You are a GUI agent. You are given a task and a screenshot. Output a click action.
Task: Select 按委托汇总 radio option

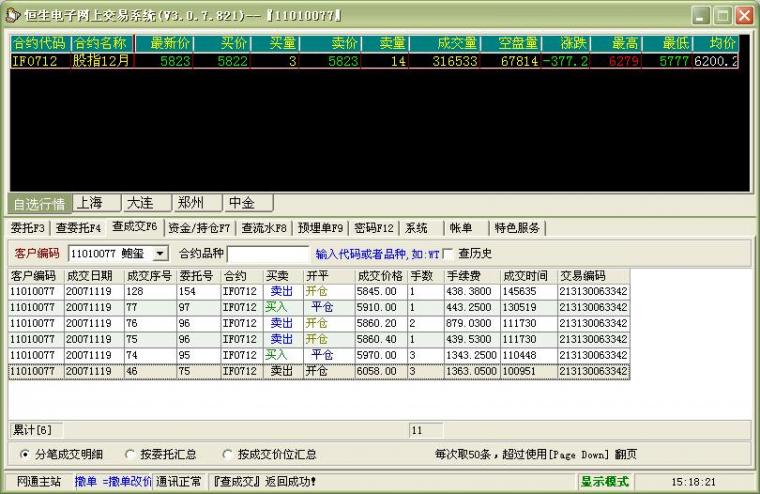pyautogui.click(x=129, y=454)
